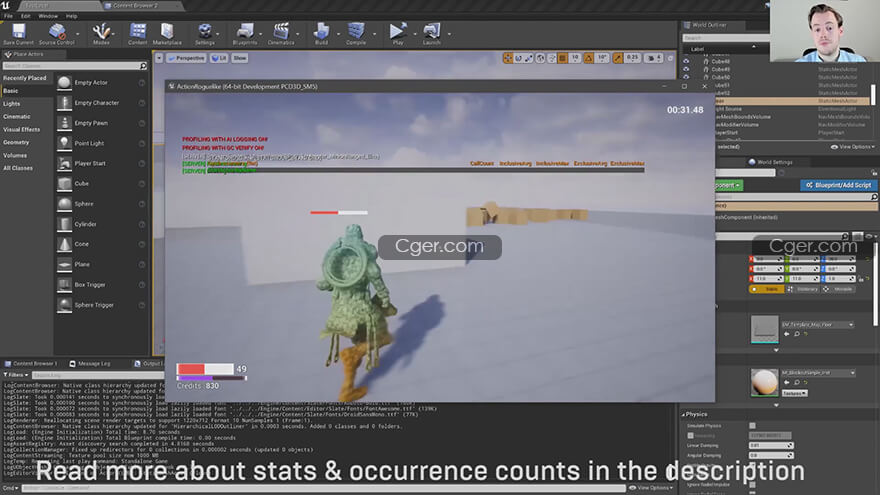Image resolution: width=880 pixels, height=495 pixels.
Task: Open material asset dropdown in Details
Action: (x=818, y=373)
